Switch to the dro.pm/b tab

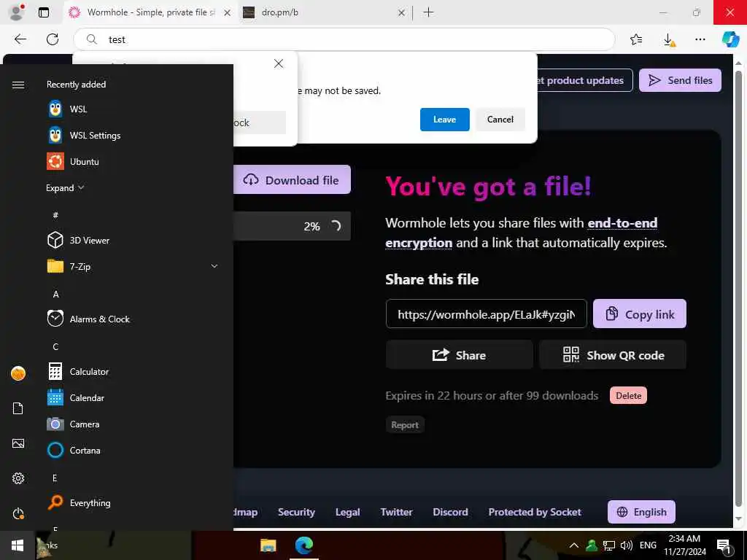coord(324,12)
